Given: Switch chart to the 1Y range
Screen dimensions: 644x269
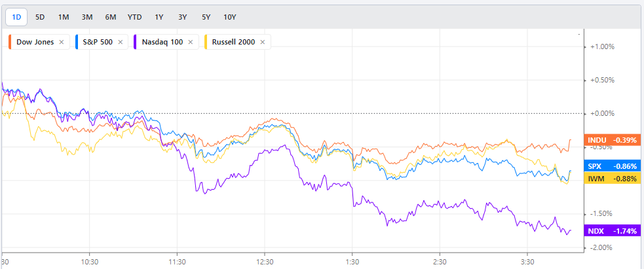Looking at the screenshot, I should (x=159, y=16).
